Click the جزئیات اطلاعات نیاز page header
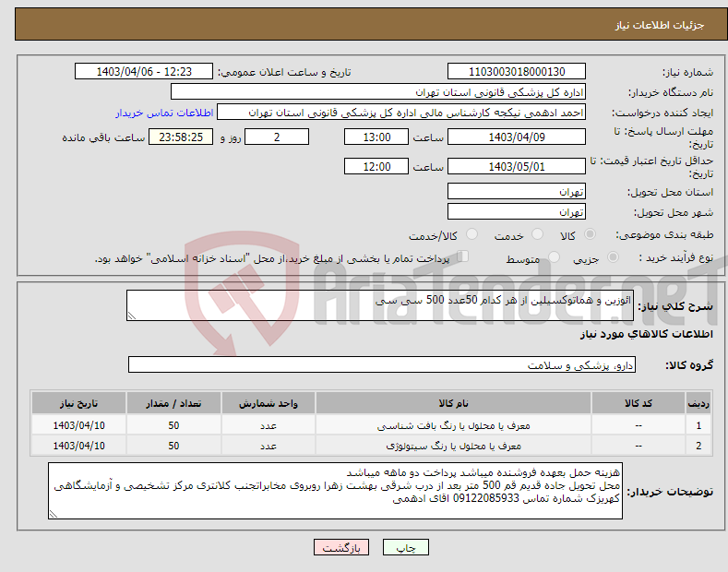 660,25
